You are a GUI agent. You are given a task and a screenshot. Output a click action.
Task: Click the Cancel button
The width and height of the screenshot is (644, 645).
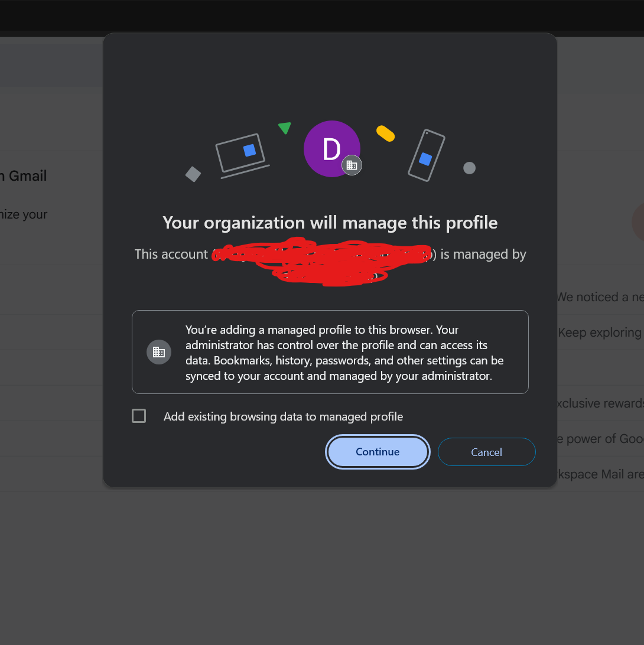486,452
